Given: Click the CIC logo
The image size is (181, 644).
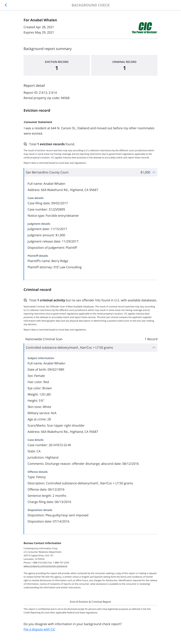Looking at the screenshot, I should point(144,28).
